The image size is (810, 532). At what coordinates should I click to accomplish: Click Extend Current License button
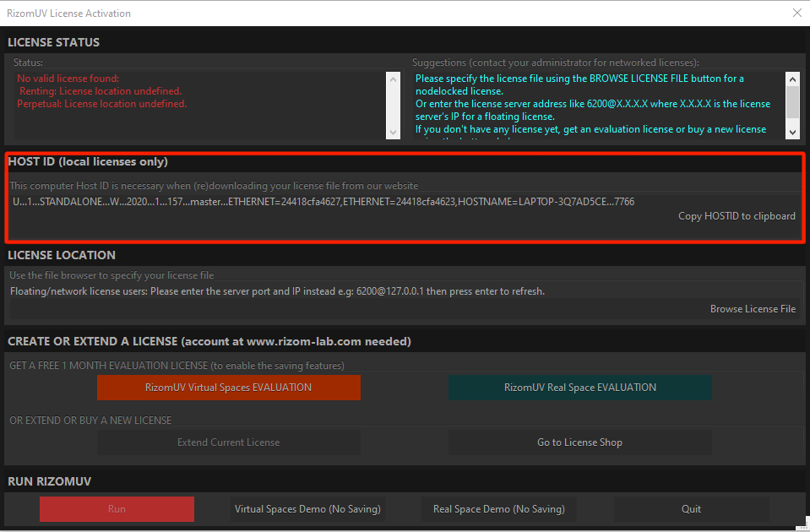pos(228,442)
